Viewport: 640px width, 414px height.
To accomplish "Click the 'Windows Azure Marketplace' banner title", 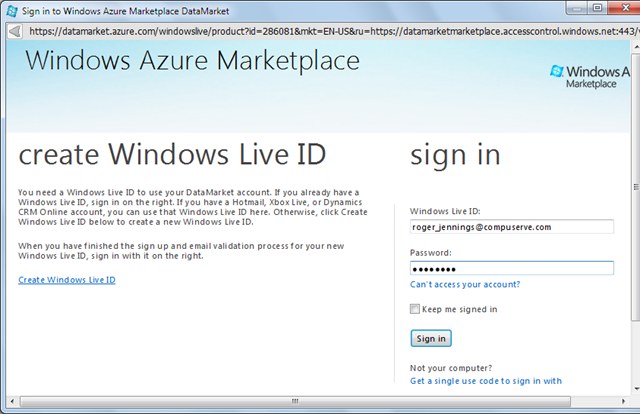I will (192, 60).
